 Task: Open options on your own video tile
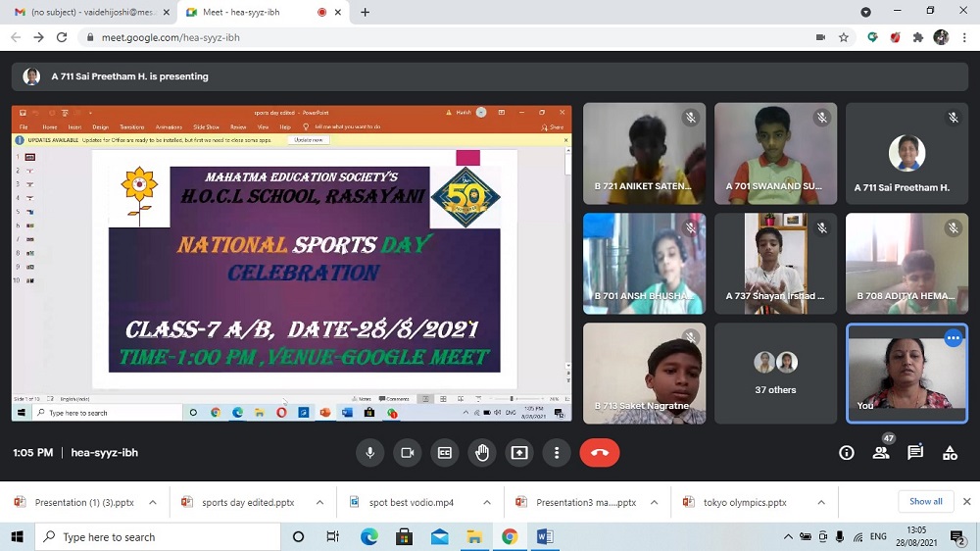(x=953, y=338)
